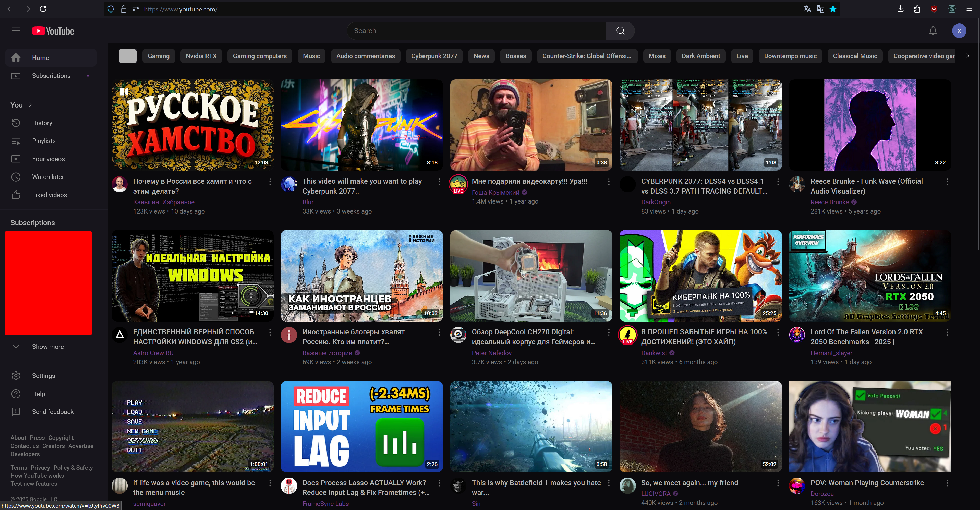Open Playlists in sidebar
The height and width of the screenshot is (510, 980).
[x=51, y=141]
